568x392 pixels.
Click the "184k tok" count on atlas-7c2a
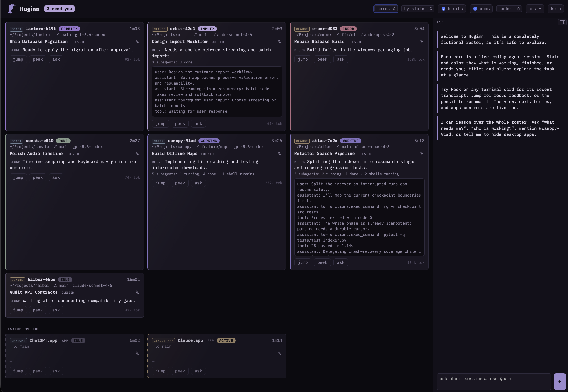point(416,262)
